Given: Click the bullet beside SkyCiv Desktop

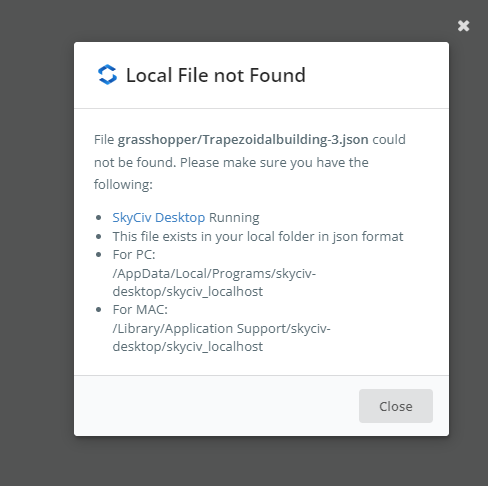Looking at the screenshot, I should (98, 218).
